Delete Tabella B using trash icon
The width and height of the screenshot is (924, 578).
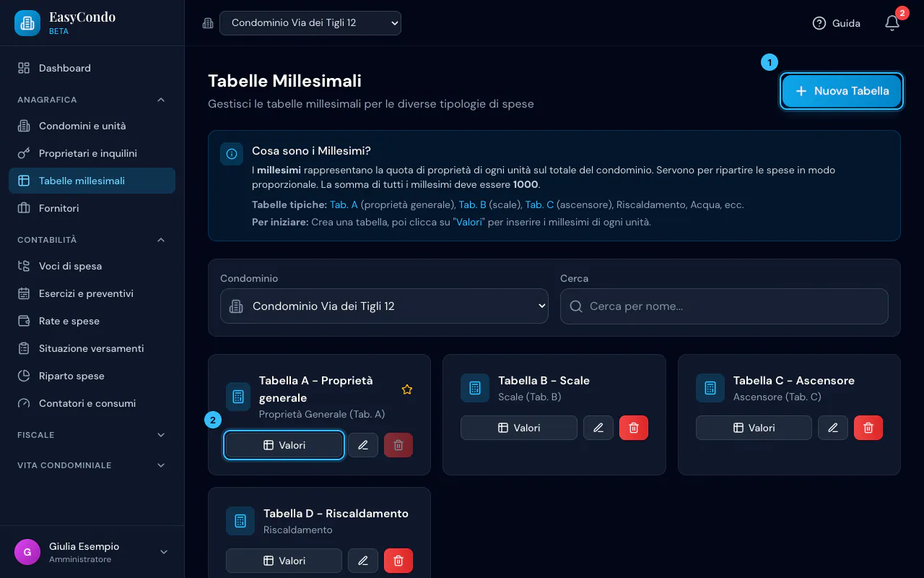634,428
